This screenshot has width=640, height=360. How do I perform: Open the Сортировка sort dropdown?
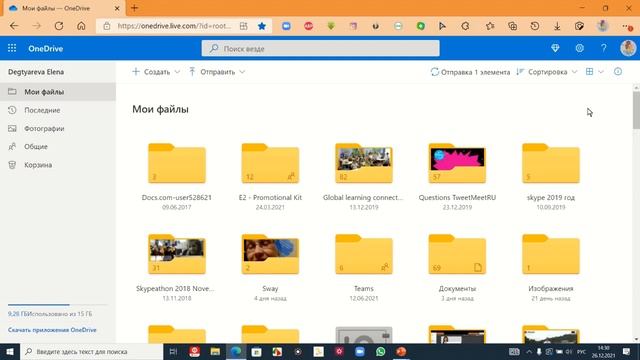(547, 72)
